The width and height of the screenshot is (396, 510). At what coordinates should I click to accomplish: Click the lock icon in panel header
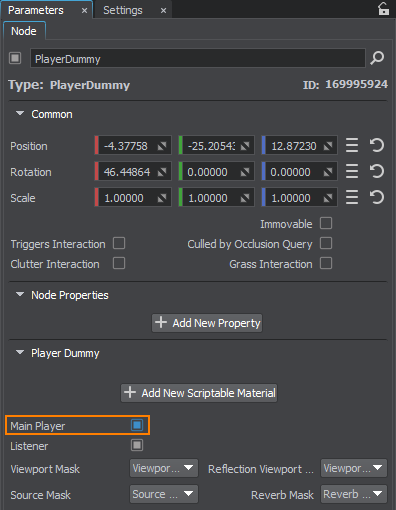point(383,9)
